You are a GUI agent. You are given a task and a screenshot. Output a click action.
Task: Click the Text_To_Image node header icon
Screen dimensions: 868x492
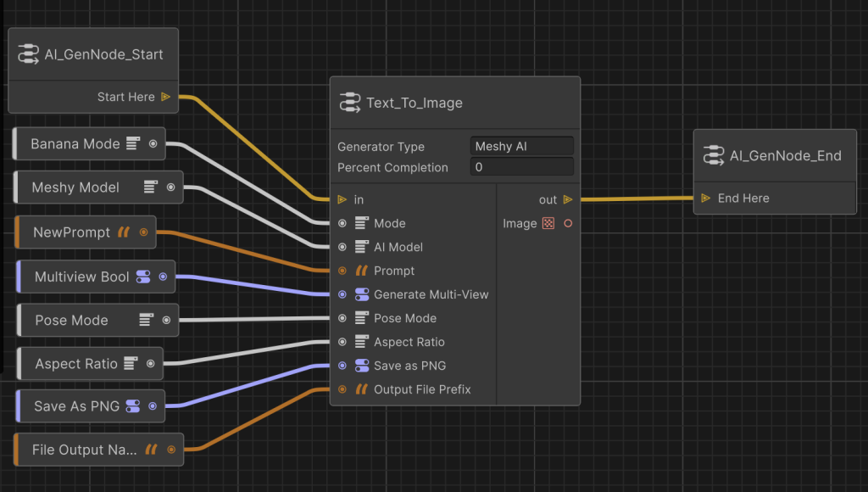(349, 103)
